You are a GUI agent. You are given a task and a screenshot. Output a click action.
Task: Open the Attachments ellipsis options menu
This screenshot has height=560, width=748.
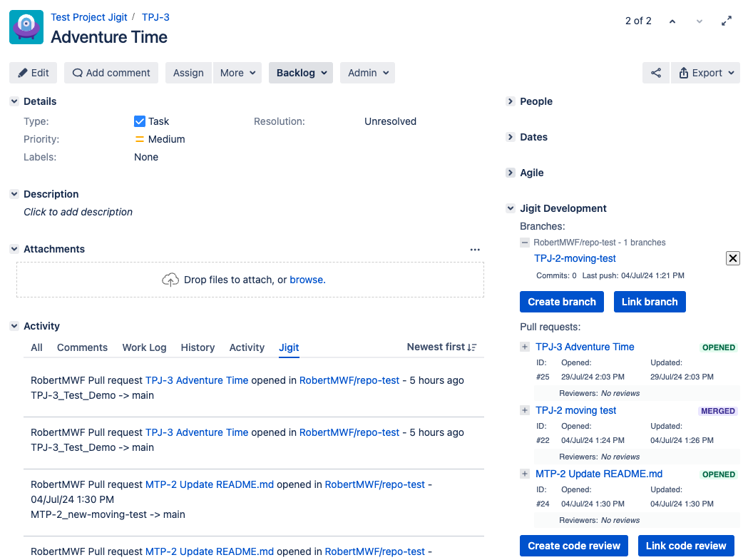(475, 250)
